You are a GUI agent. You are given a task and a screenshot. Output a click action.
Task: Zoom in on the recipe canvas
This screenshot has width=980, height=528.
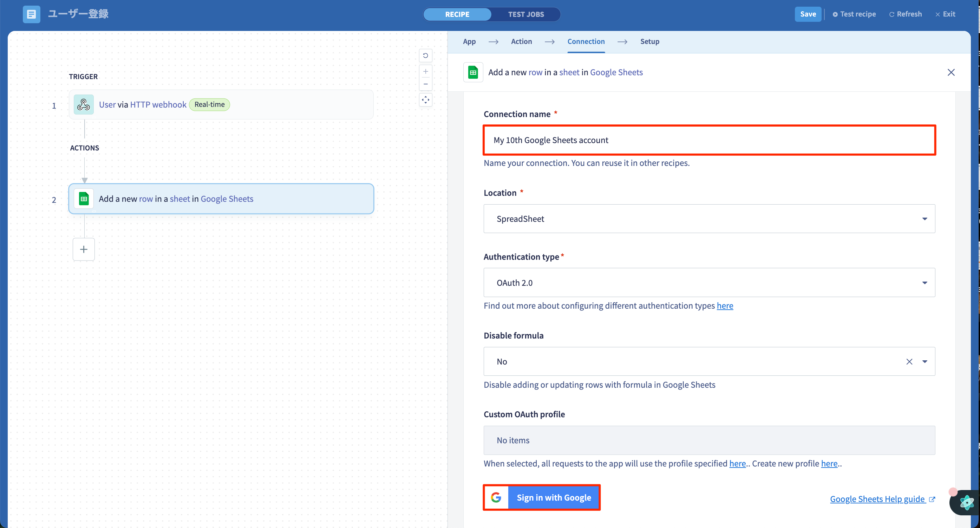click(425, 72)
